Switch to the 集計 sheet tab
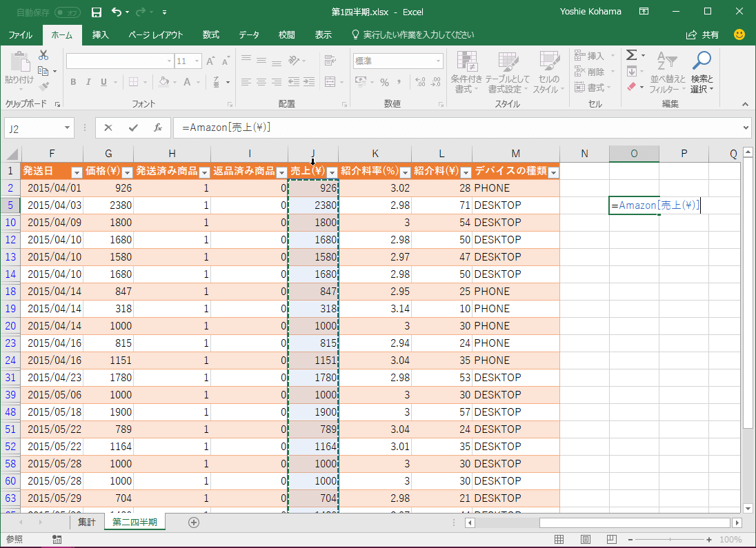Image resolution: width=756 pixels, height=548 pixels. click(x=86, y=522)
